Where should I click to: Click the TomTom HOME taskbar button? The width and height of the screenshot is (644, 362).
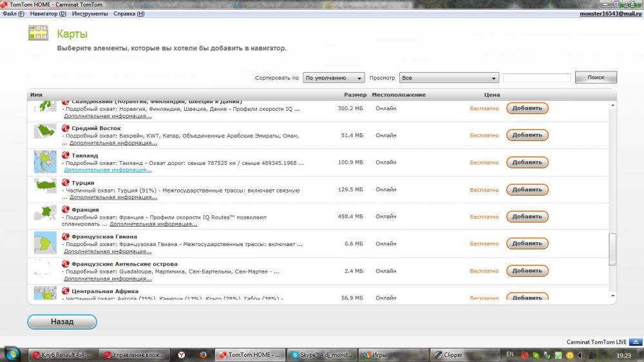coord(251,355)
